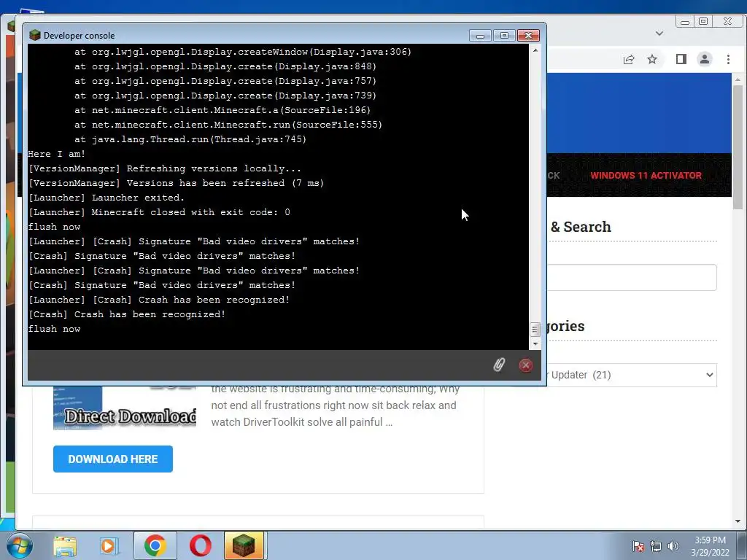Click the console scrollbar thumb grip
747x560 pixels.
coord(535,329)
